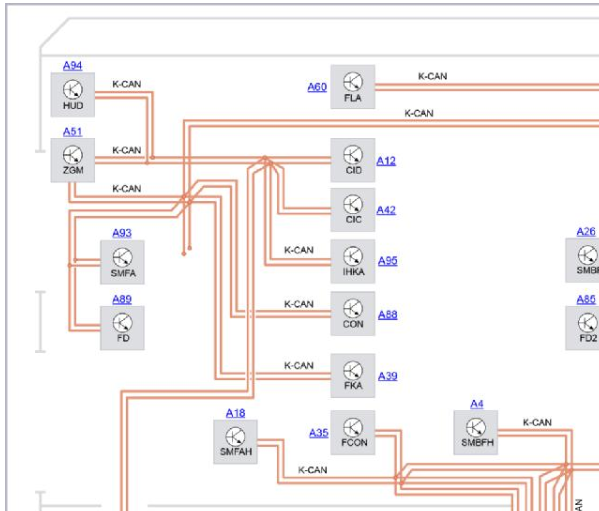
Task: Open the A18 link above SMFAH
Action: pyautogui.click(x=235, y=413)
